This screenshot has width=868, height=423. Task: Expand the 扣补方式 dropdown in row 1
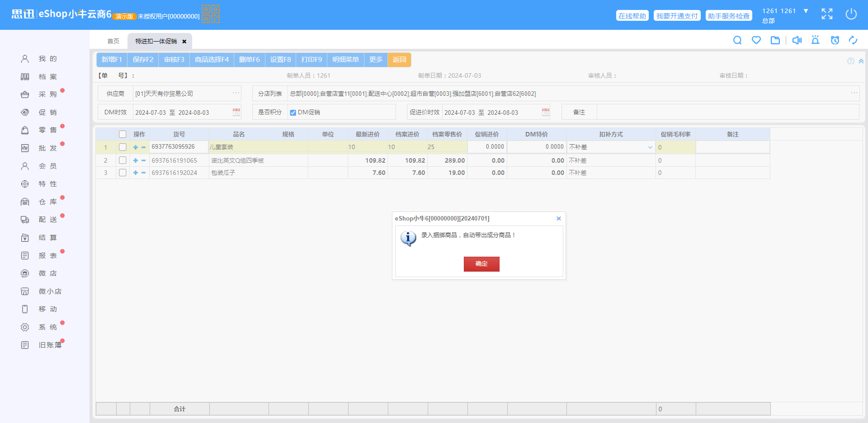650,147
